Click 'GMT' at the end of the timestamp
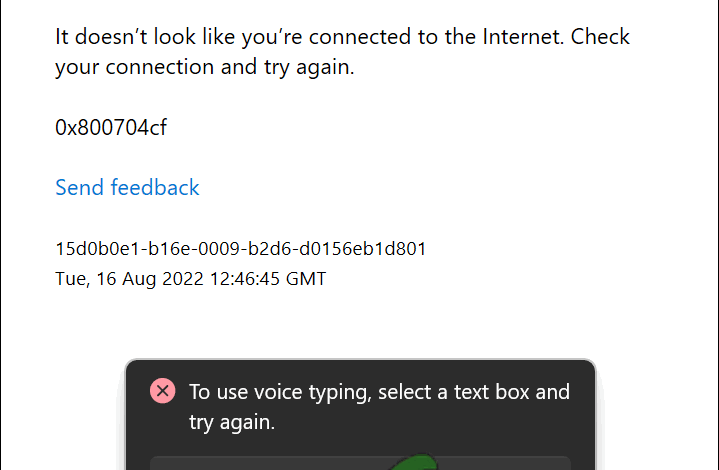The height and width of the screenshot is (470, 719). [x=305, y=279]
